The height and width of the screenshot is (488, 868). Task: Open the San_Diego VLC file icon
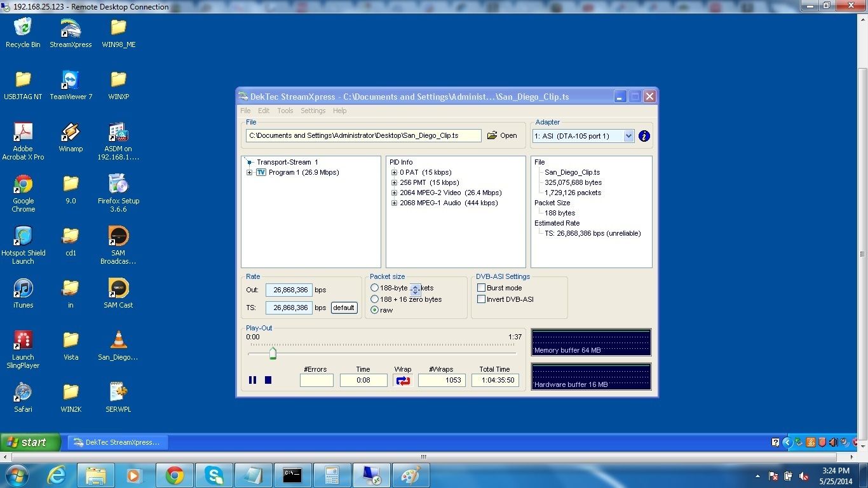118,341
